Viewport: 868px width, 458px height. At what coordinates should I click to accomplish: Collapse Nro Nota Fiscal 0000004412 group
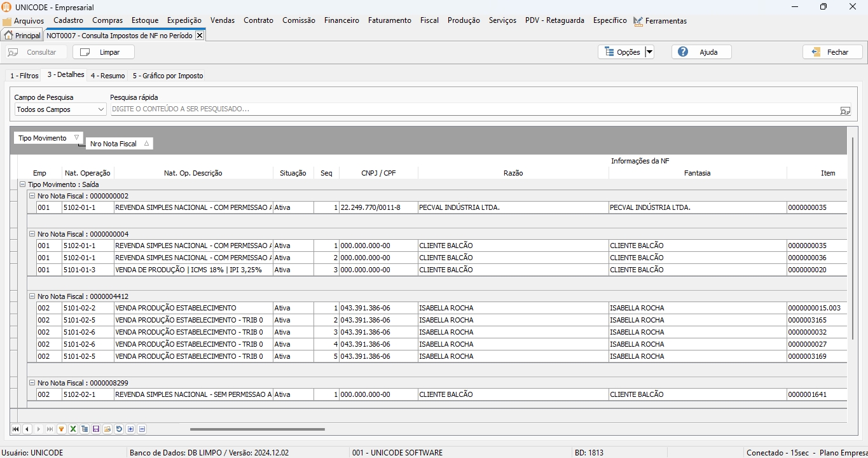[x=32, y=296]
